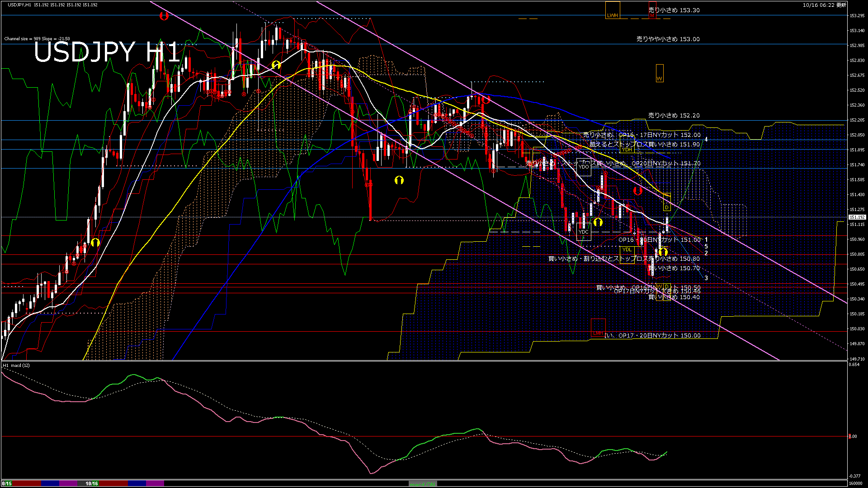868x488 pixels.
Task: Select the yellow YDH label box
Action: (627, 150)
